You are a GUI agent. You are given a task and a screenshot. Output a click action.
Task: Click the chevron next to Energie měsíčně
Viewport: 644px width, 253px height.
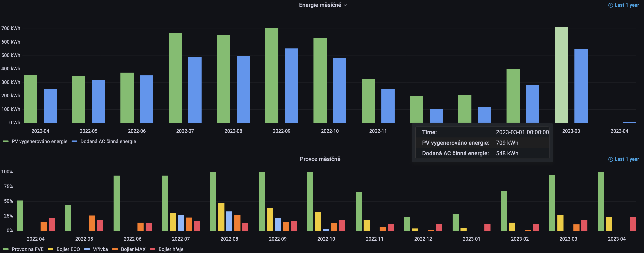click(x=345, y=5)
